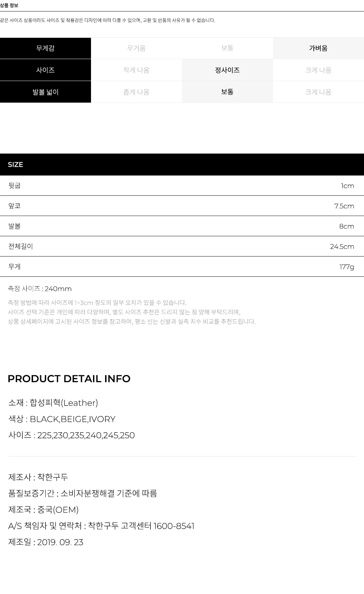
Task: Click the 측정 사이즈 240mm text
Action: pos(40,289)
